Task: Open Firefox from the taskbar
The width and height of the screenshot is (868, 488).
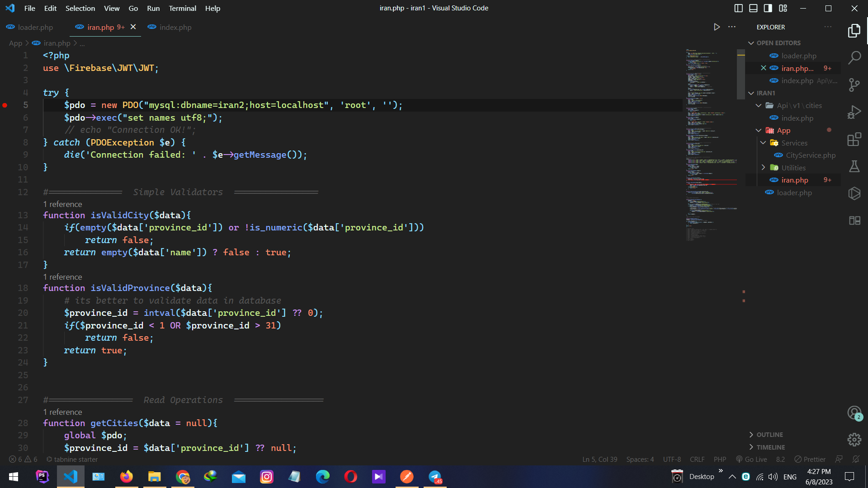Action: (126, 477)
